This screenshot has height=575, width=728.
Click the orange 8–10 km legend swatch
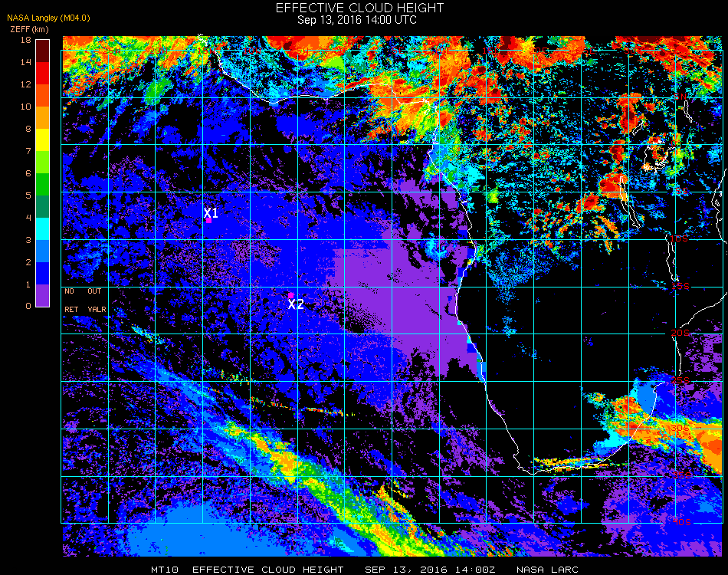[x=42, y=118]
